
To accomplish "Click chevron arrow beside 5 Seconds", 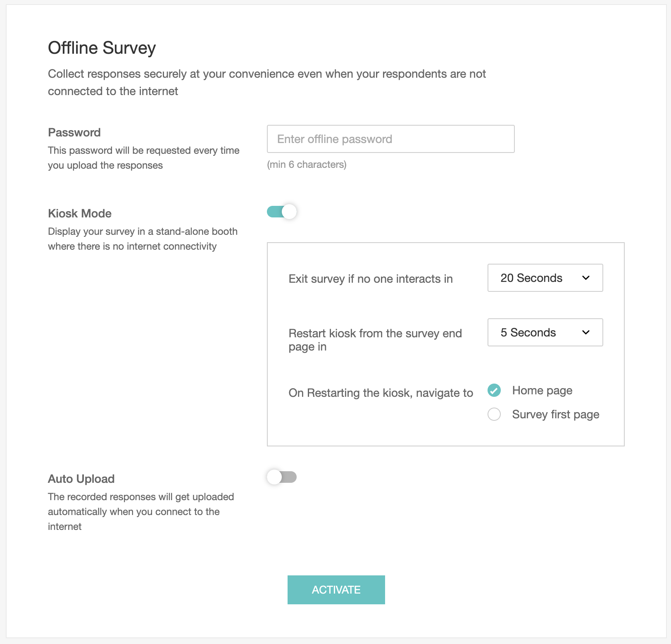I will (x=585, y=332).
